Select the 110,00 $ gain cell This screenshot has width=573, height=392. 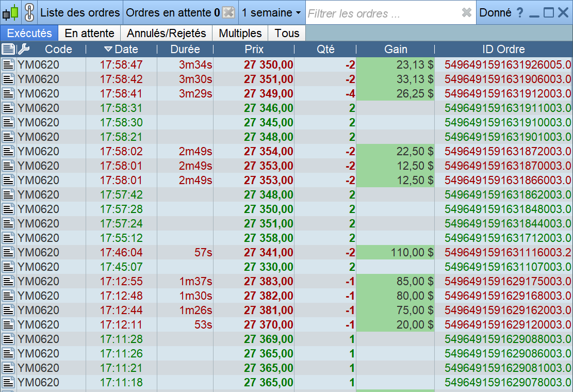[x=396, y=253]
